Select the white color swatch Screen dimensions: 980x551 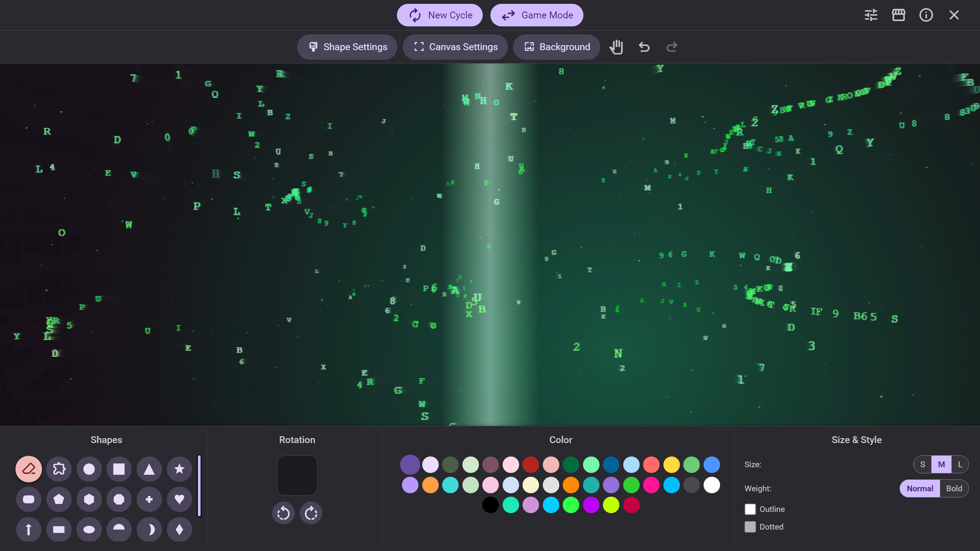tap(711, 485)
